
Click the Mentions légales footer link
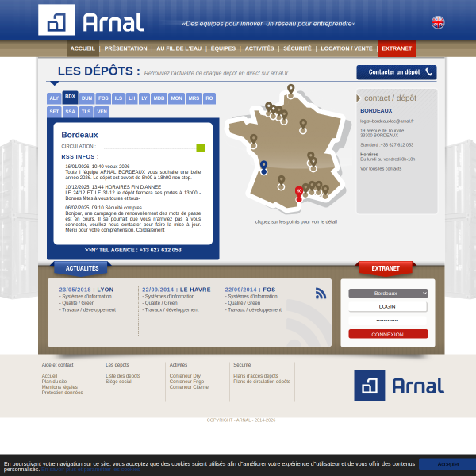click(x=59, y=387)
